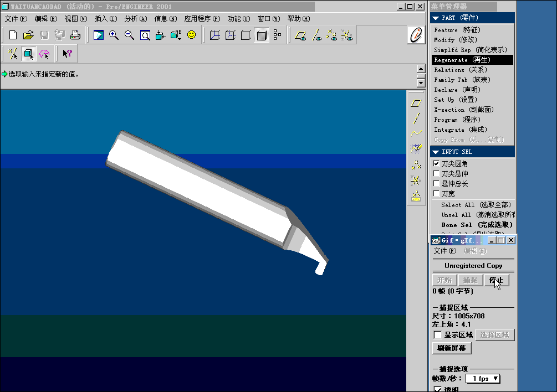Image resolution: width=557 pixels, height=392 pixels.
Task: Select the zoom out magnifier icon
Action: [129, 35]
